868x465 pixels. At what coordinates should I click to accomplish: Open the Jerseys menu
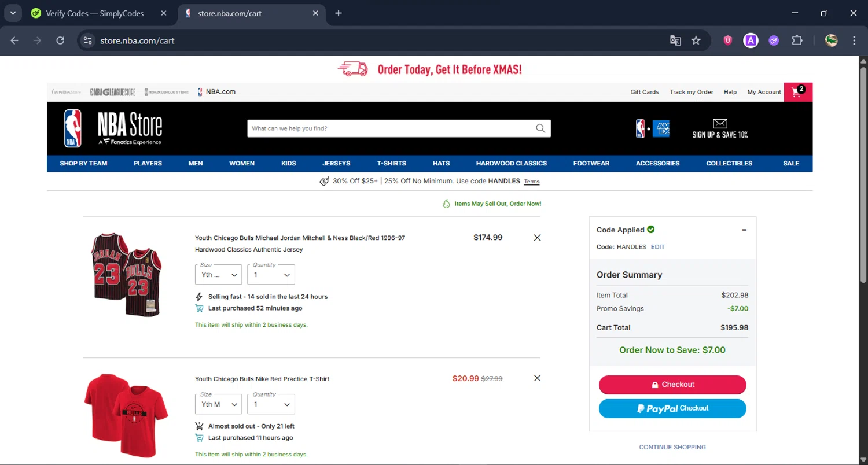(x=336, y=163)
